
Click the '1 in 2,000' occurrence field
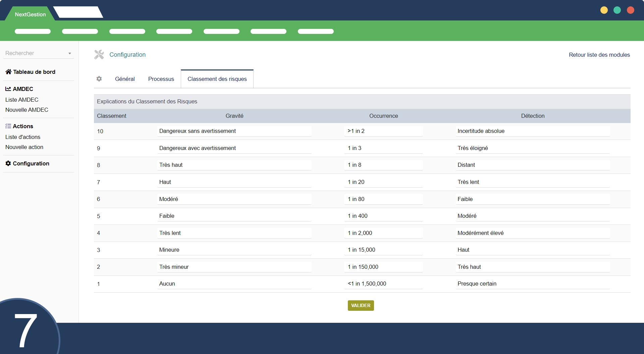tap(383, 233)
